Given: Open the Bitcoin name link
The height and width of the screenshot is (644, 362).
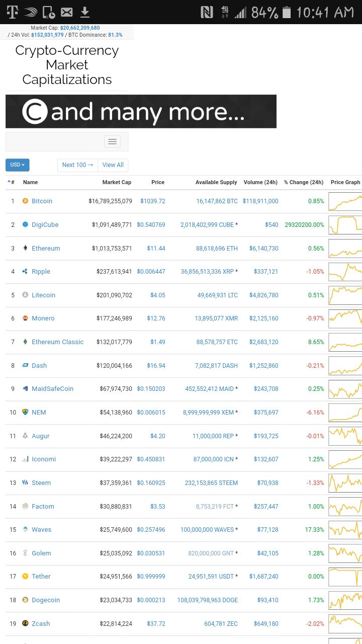Looking at the screenshot, I should [42, 201].
